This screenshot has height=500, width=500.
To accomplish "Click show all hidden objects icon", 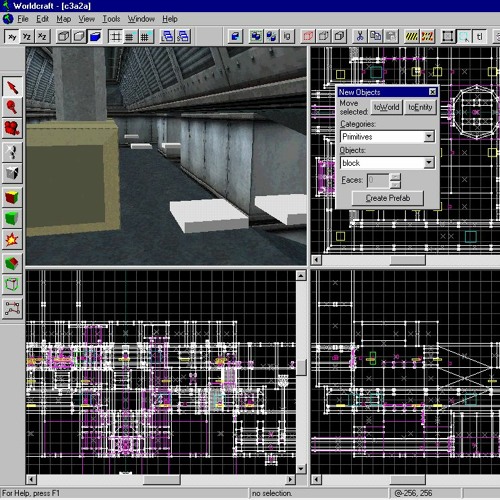I will [x=339, y=36].
